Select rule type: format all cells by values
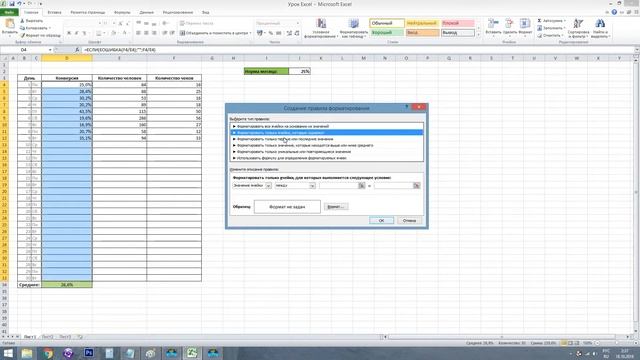The width and height of the screenshot is (640, 360). click(327, 127)
